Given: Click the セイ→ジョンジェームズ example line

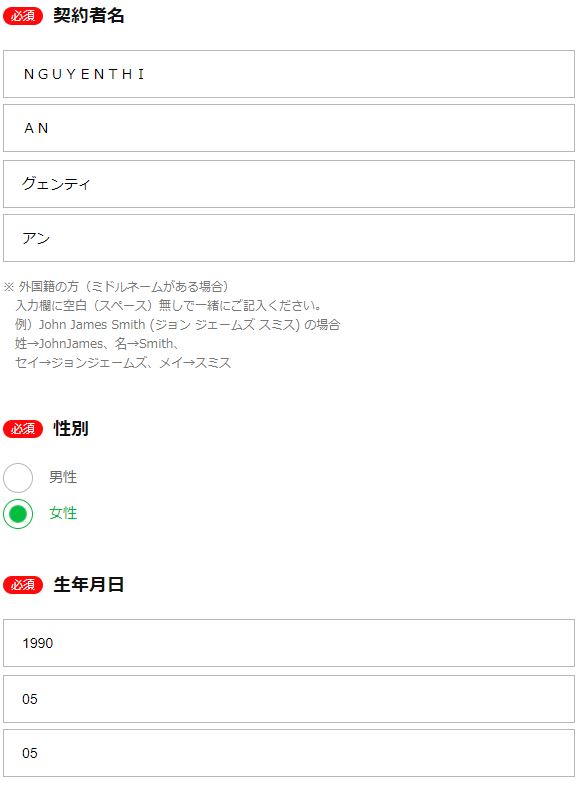Looking at the screenshot, I should (123, 363).
